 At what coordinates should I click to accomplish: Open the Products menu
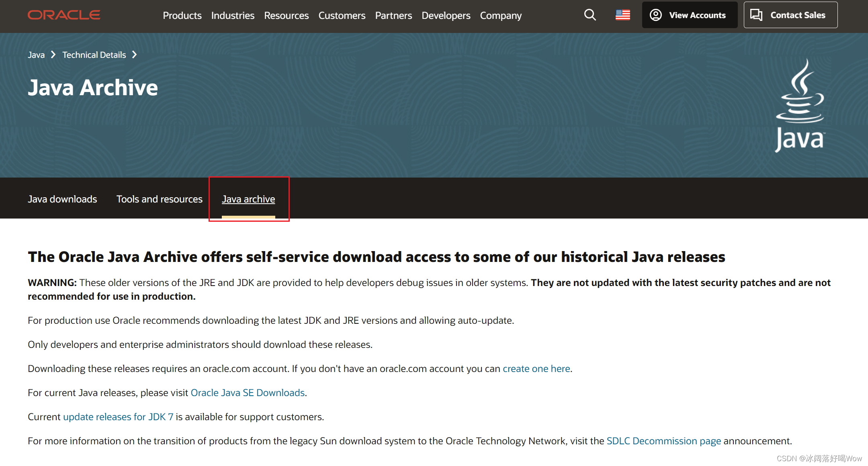[182, 16]
